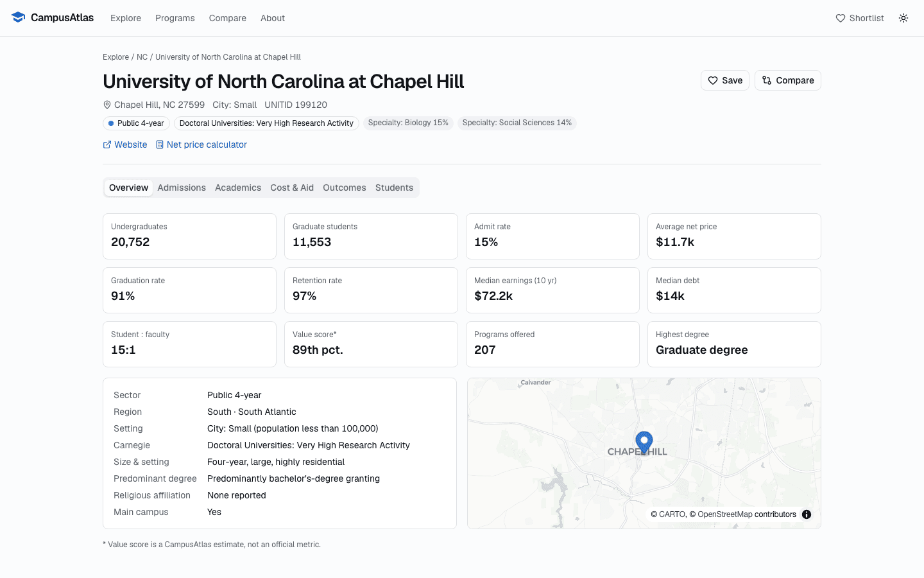Switch to the Students tab
This screenshot has height=578, width=924.
pos(394,188)
